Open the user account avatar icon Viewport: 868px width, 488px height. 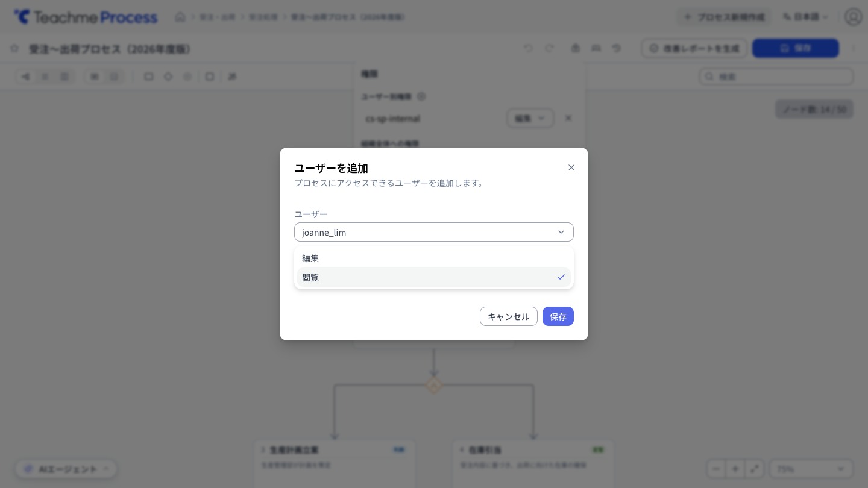(853, 17)
